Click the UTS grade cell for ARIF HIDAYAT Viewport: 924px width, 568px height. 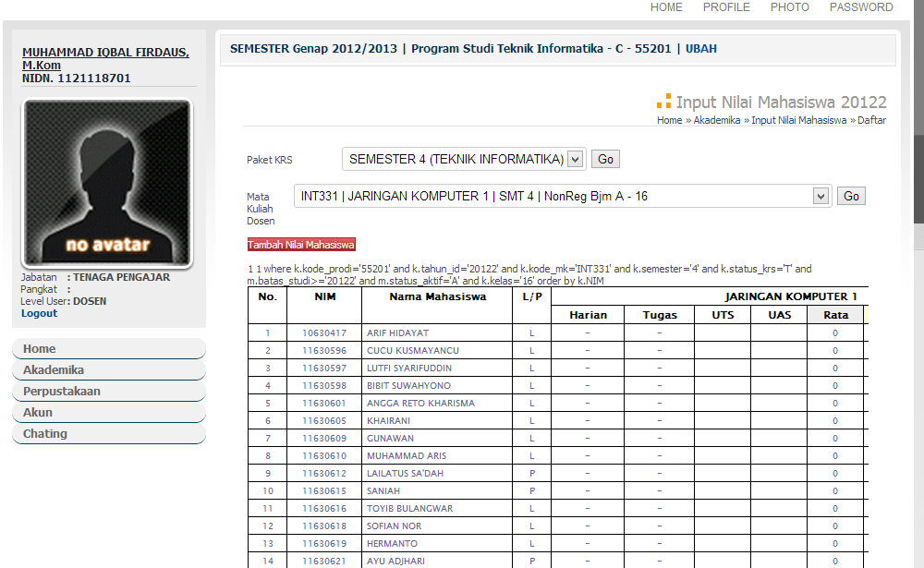[x=723, y=333]
